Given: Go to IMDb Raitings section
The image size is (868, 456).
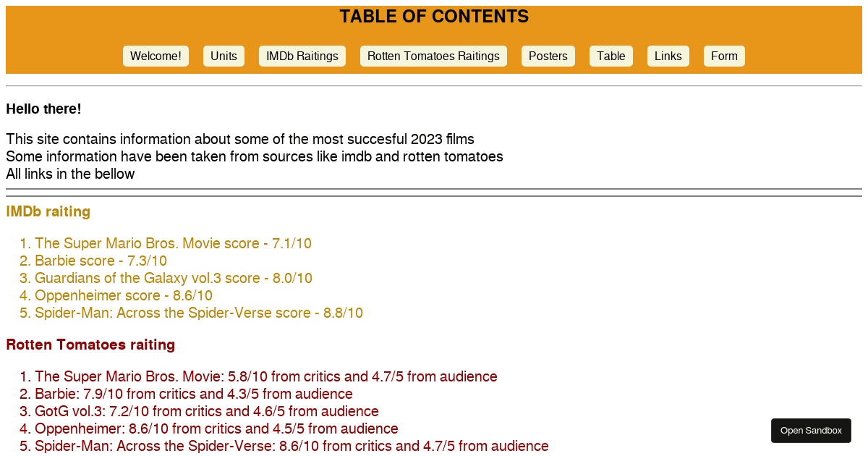Looking at the screenshot, I should click(x=302, y=56).
